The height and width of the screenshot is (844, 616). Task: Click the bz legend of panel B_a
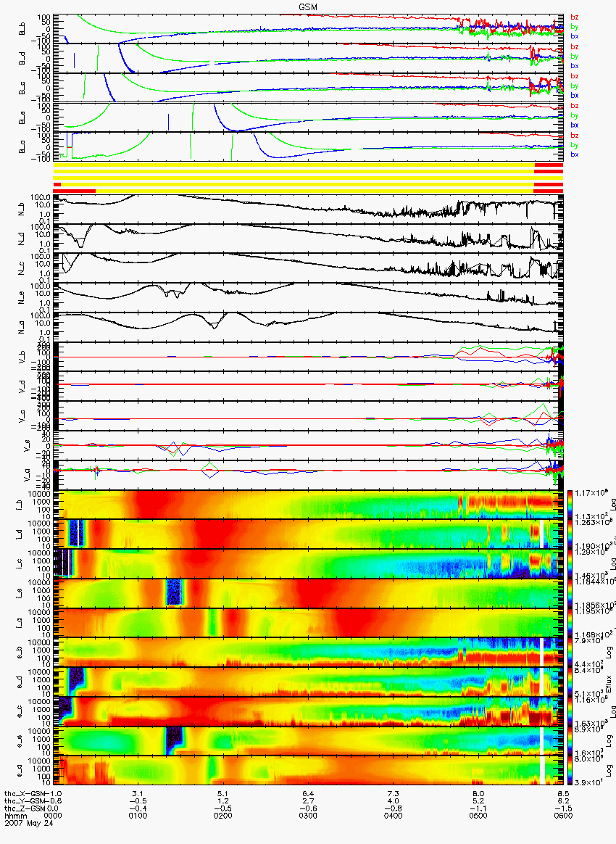[575, 136]
